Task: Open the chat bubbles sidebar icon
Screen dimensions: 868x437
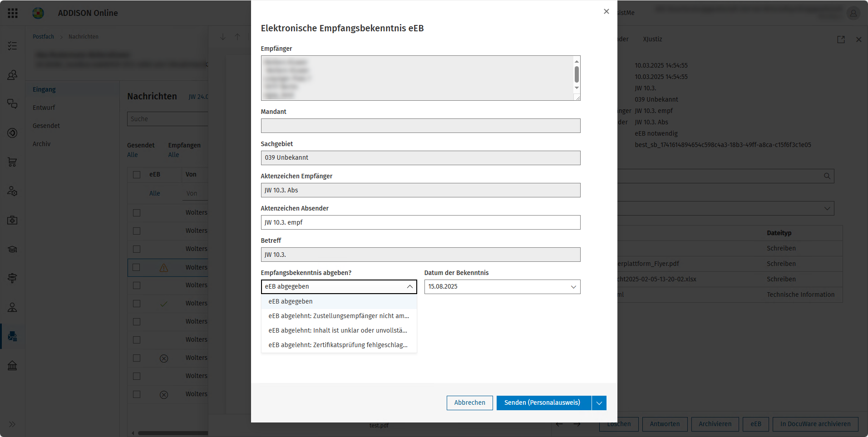Action: 12,104
